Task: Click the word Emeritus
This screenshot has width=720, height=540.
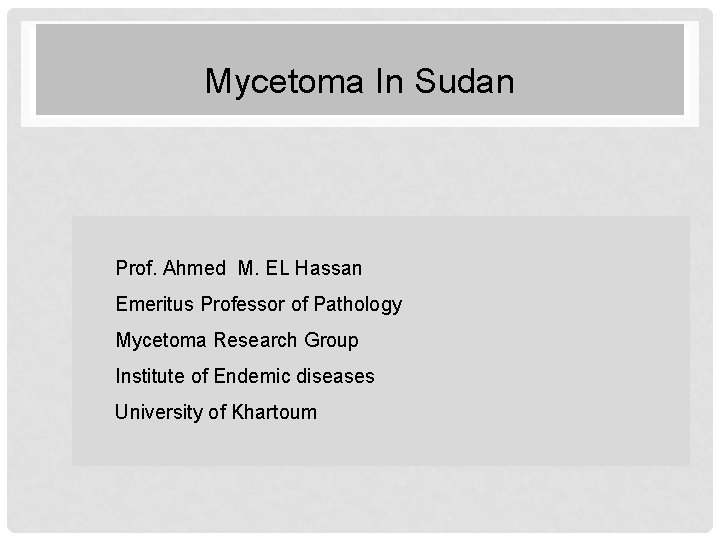Action: [155, 304]
